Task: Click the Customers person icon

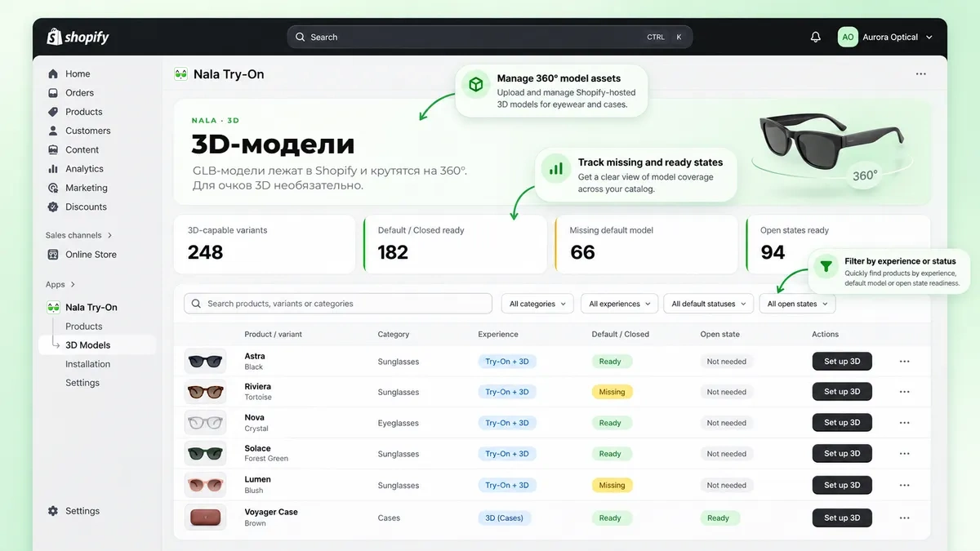Action: coord(53,131)
